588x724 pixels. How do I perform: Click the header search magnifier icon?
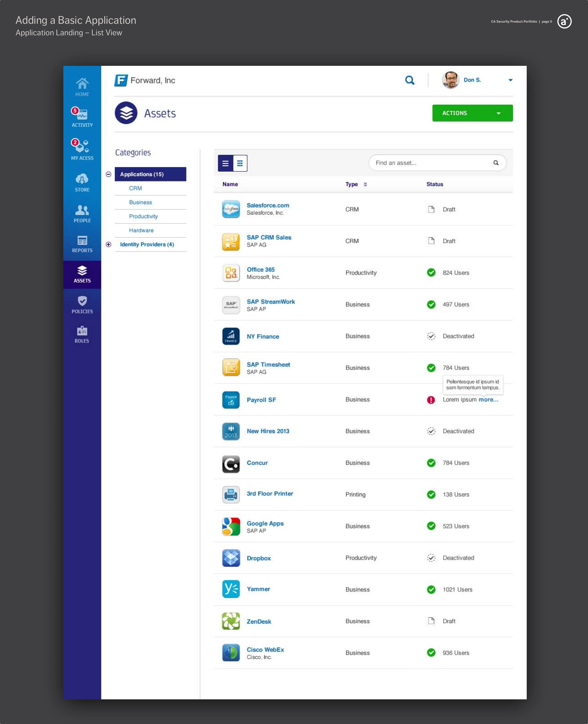410,80
